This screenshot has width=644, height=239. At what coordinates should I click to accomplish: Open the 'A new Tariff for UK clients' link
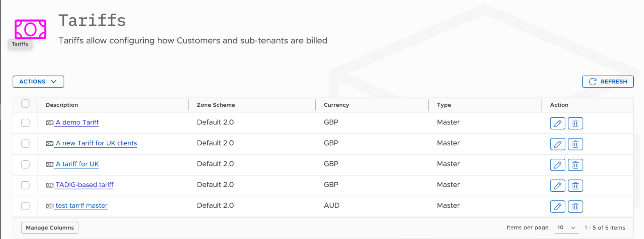point(96,143)
